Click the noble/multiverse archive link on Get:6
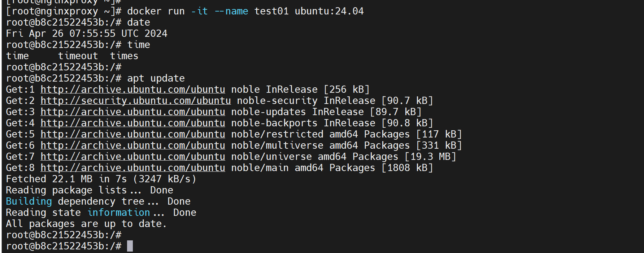644x253 pixels. click(132, 145)
